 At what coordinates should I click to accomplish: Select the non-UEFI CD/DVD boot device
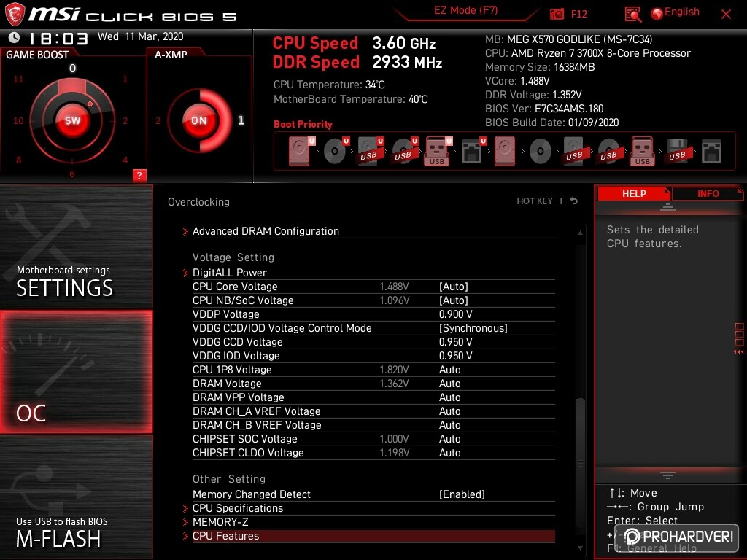(541, 152)
